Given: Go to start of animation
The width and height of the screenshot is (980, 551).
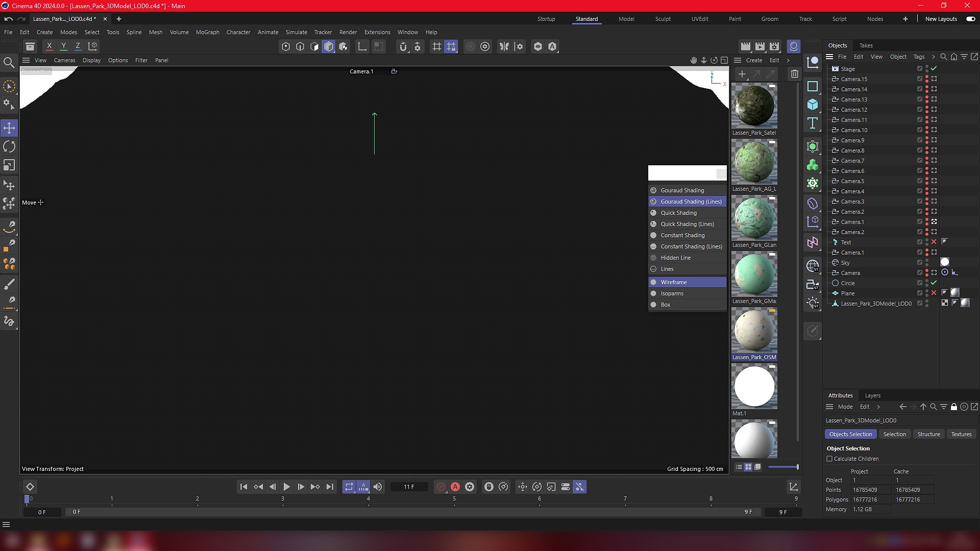Looking at the screenshot, I should pos(243,487).
